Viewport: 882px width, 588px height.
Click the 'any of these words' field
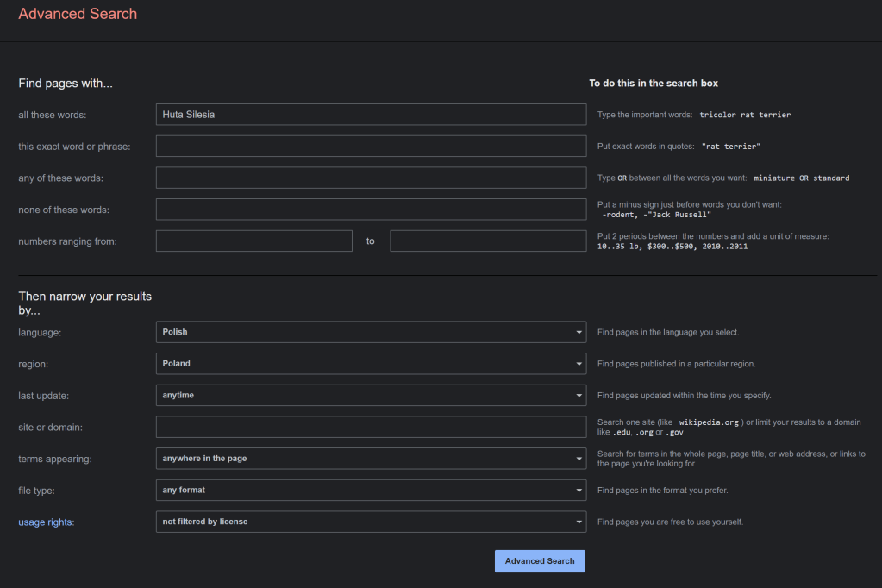click(371, 178)
